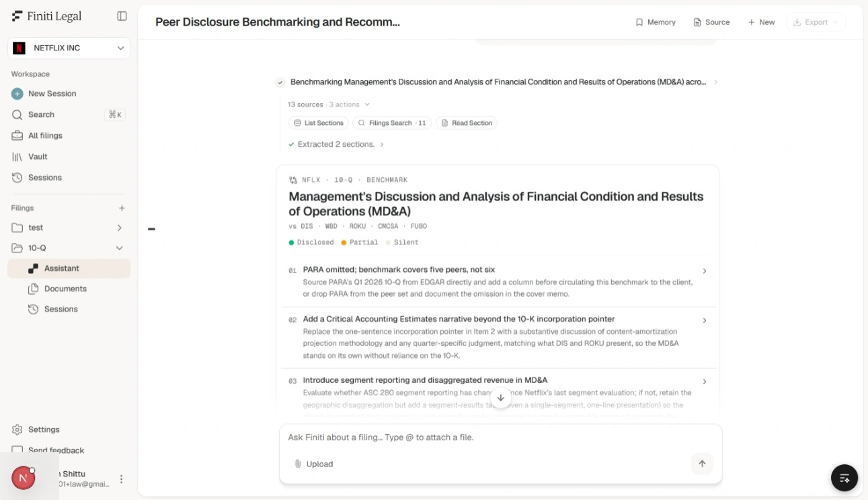
Task: Expand recommendation 01 PARA omitted
Action: click(498, 282)
